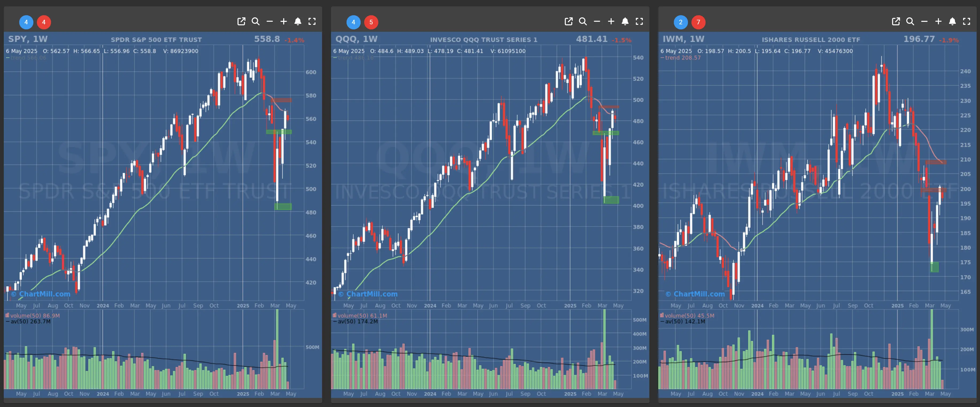
Task: Click QQQ volume reading V: 61095100
Action: pos(508,51)
